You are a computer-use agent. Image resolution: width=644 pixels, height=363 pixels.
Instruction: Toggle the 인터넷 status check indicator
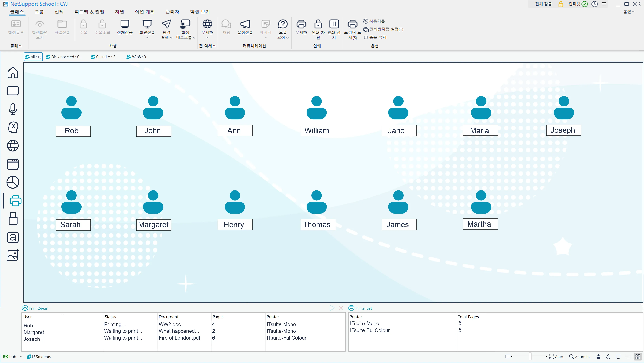(x=584, y=4)
